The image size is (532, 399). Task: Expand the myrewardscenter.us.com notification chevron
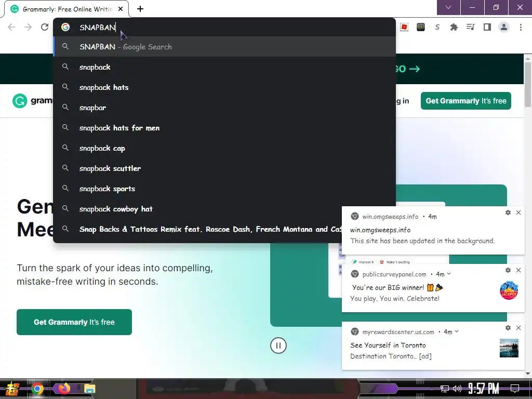tap(457, 331)
